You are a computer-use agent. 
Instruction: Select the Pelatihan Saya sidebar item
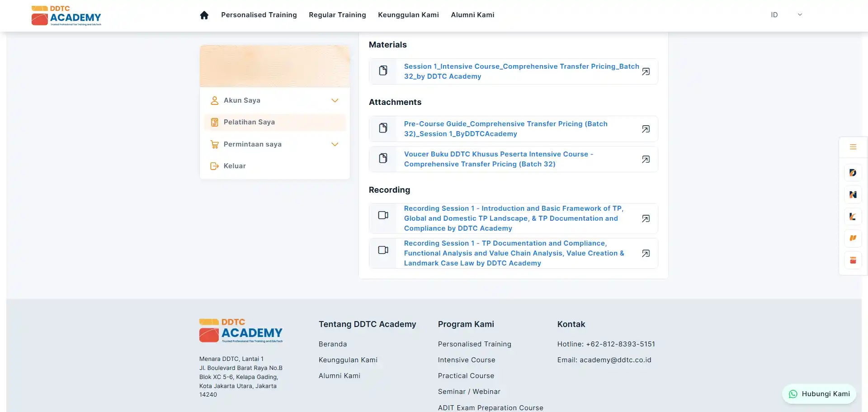pos(249,122)
